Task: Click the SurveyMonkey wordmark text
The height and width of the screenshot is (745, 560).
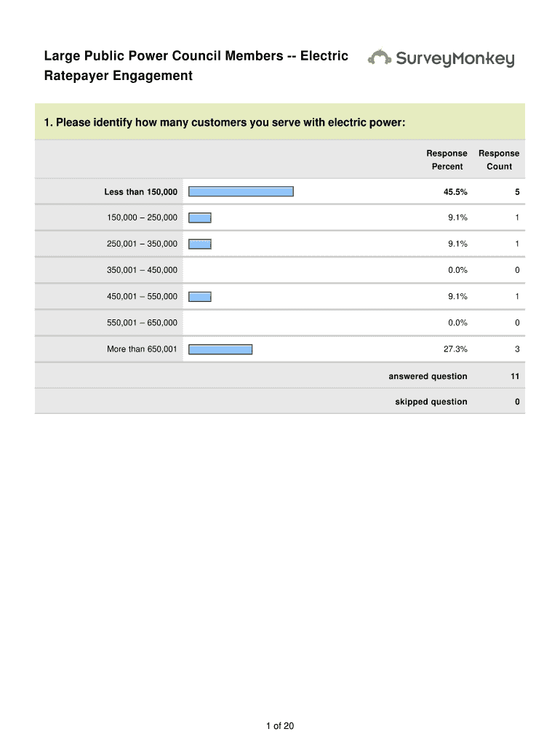Action: pos(455,59)
